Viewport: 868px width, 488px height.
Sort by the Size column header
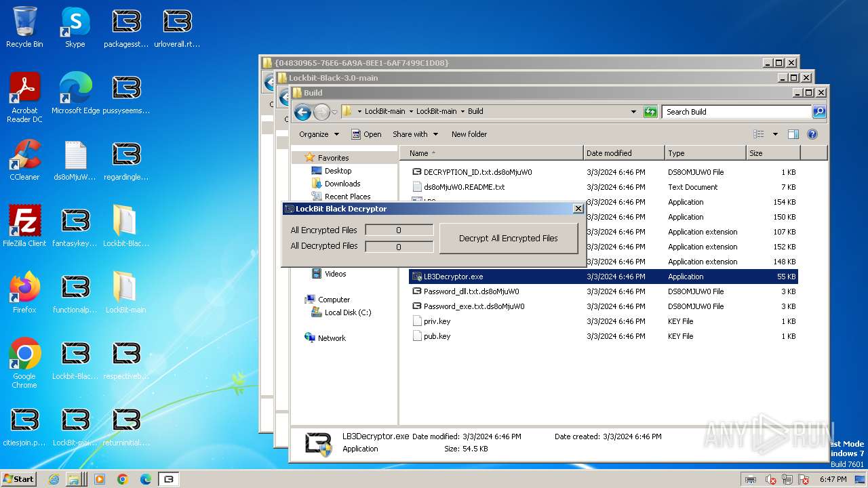click(x=773, y=153)
